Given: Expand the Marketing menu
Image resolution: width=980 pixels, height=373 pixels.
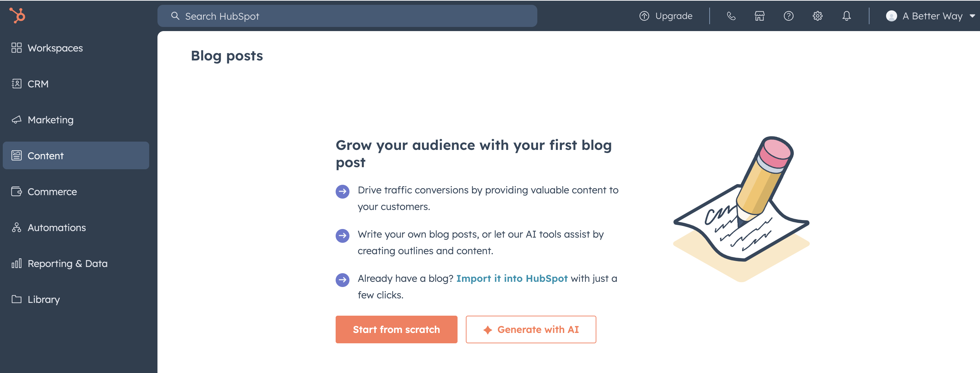Looking at the screenshot, I should 50,120.
